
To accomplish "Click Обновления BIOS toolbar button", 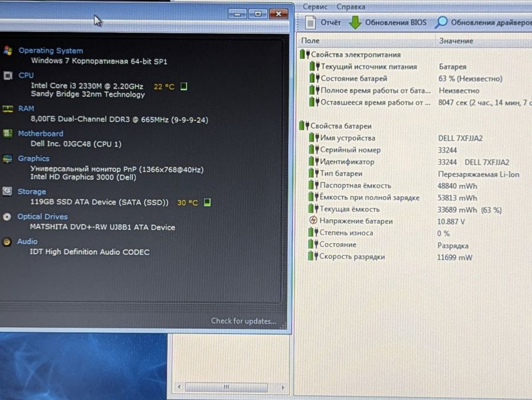I will coord(388,22).
